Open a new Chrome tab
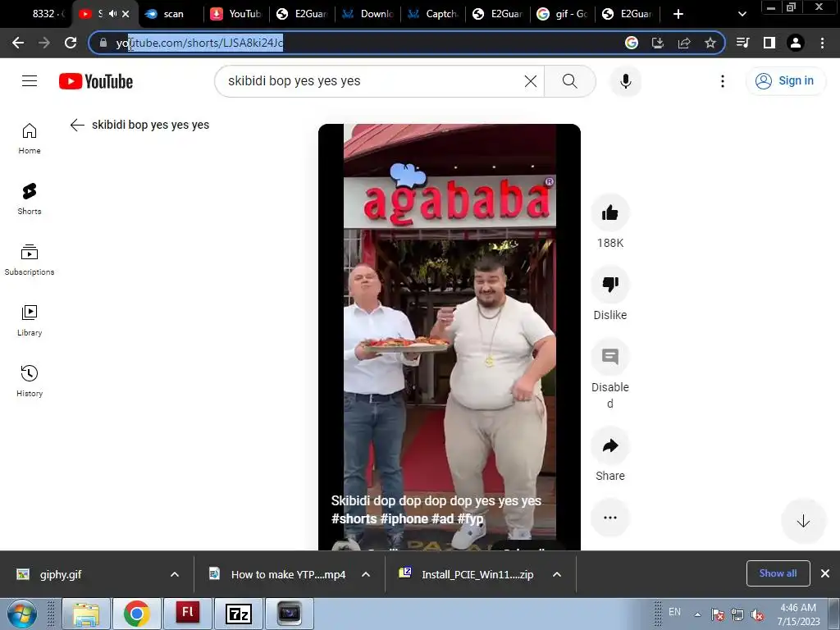This screenshot has height=630, width=840. (x=678, y=14)
